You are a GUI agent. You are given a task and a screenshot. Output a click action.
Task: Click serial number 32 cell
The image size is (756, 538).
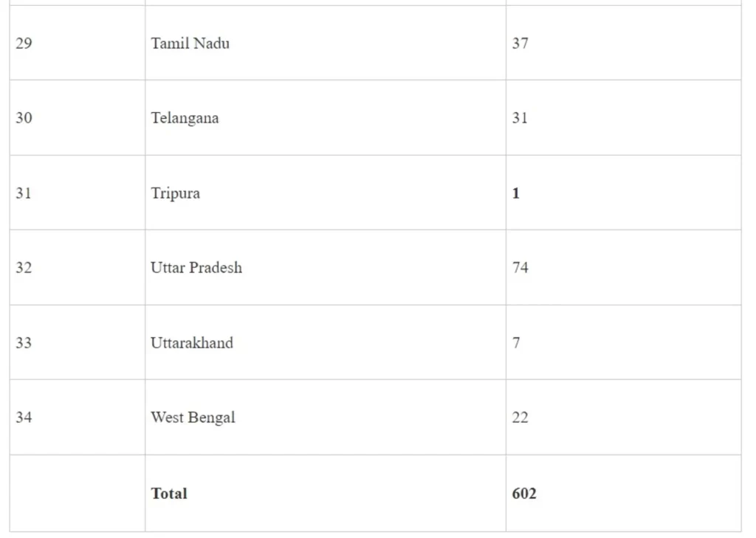point(24,268)
